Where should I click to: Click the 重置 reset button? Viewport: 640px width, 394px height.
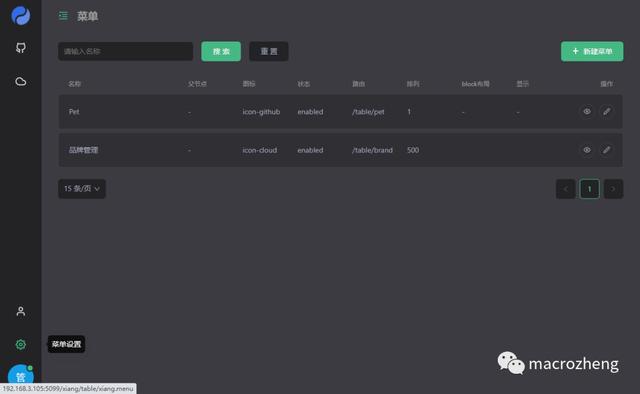point(269,51)
